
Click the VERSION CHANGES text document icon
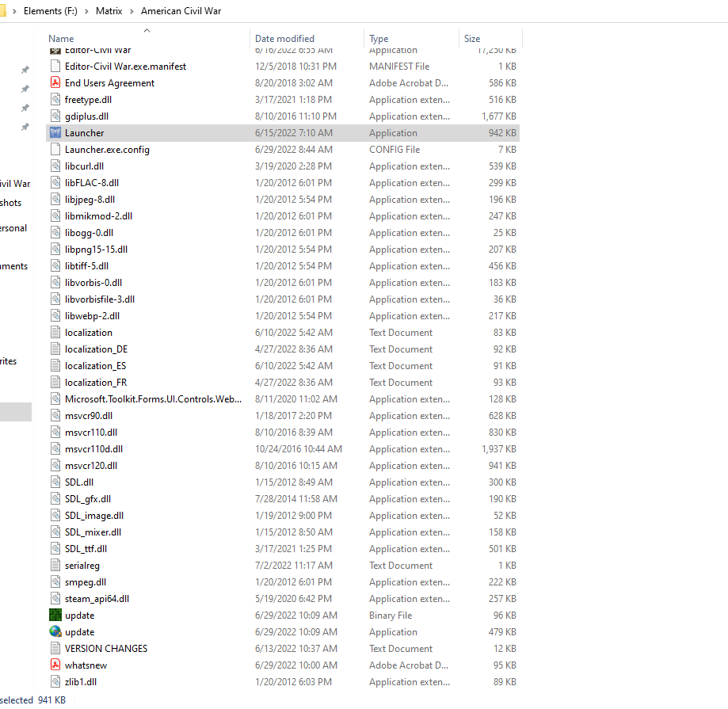[x=55, y=648]
